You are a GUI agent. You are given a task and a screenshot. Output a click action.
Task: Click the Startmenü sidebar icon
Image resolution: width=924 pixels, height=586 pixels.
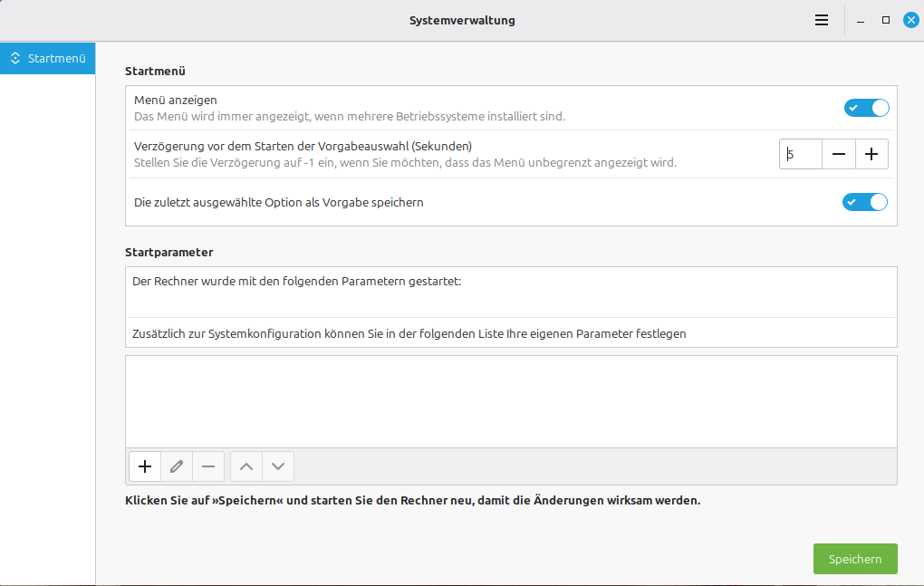[15, 59]
